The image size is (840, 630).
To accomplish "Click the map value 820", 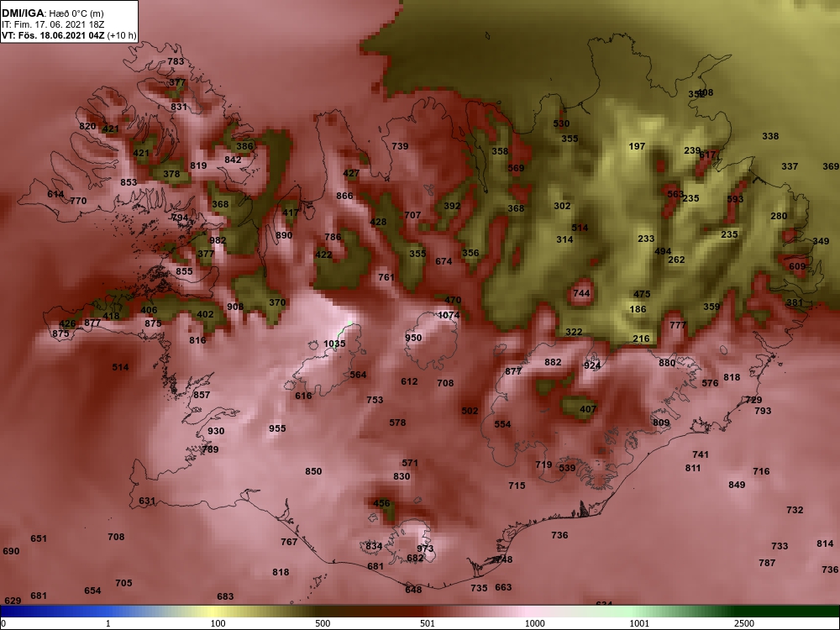I will click(87, 127).
